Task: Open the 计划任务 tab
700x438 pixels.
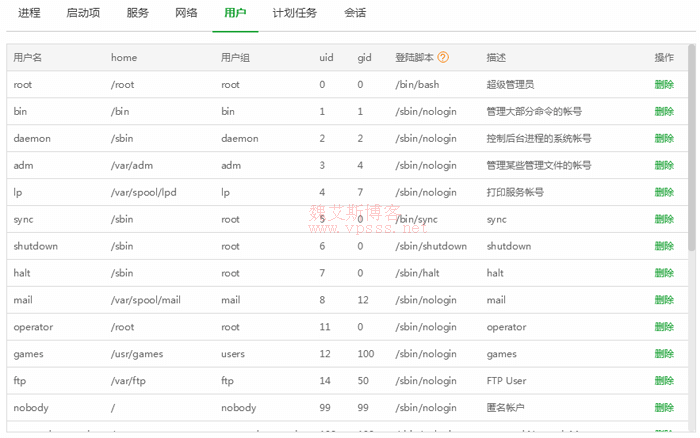Action: coord(295,13)
